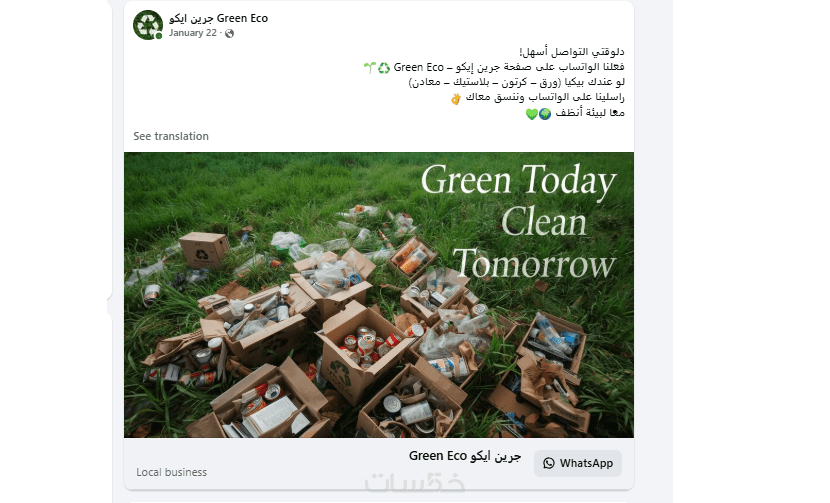Open the Green Today Clean Tomorrow photo
Image resolution: width=830 pixels, height=503 pixels.
click(379, 295)
